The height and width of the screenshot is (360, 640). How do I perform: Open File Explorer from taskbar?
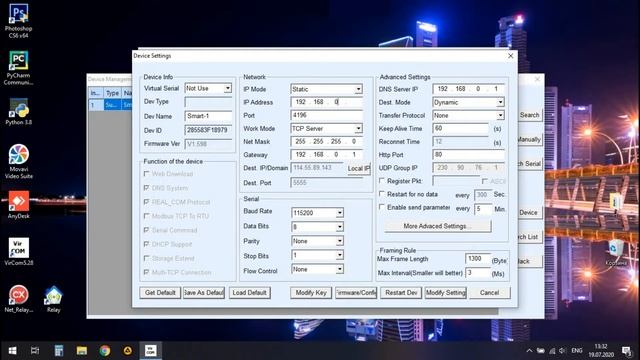[x=82, y=351]
